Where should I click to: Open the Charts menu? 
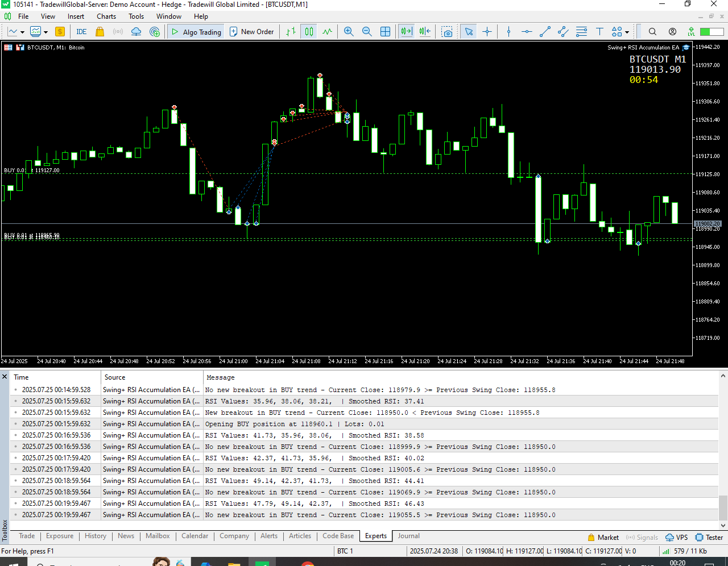pos(106,16)
